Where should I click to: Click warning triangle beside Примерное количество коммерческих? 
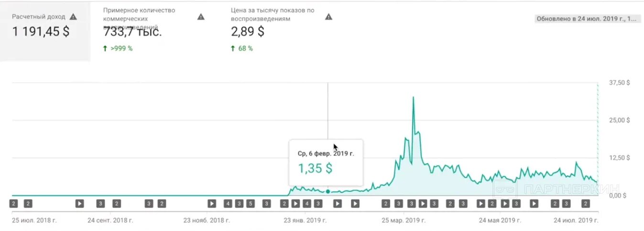[201, 17]
